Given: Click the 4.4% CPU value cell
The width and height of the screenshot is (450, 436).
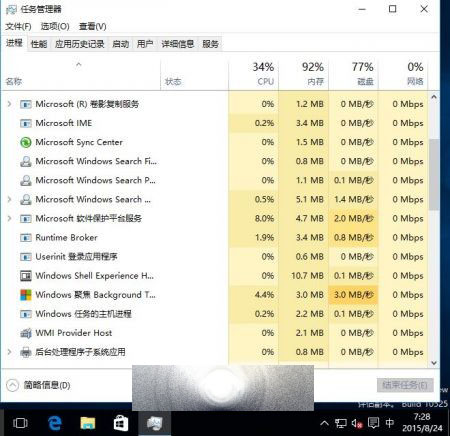Looking at the screenshot, I should pos(254,295).
